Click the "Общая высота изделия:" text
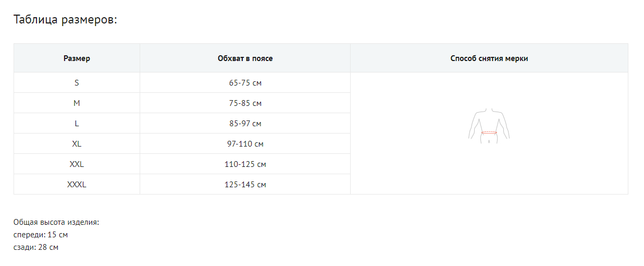644x266 pixels. click(56, 222)
